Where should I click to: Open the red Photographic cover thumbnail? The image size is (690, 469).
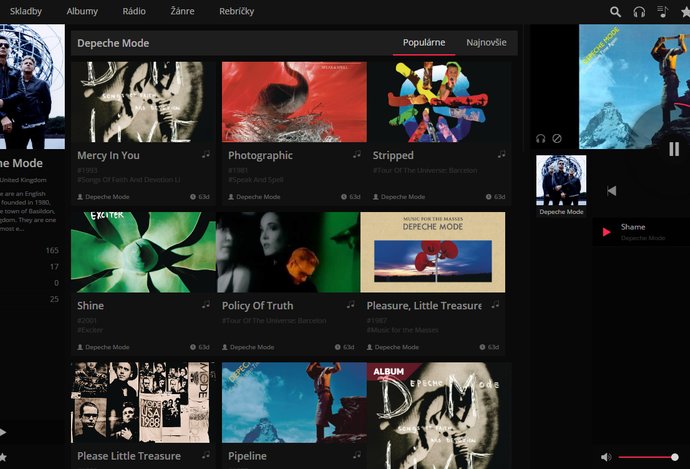click(x=294, y=102)
